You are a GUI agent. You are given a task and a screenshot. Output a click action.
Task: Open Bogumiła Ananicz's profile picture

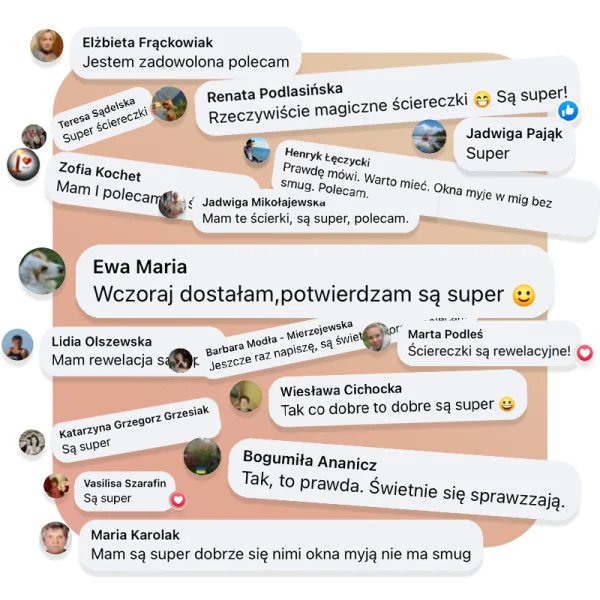(x=202, y=457)
